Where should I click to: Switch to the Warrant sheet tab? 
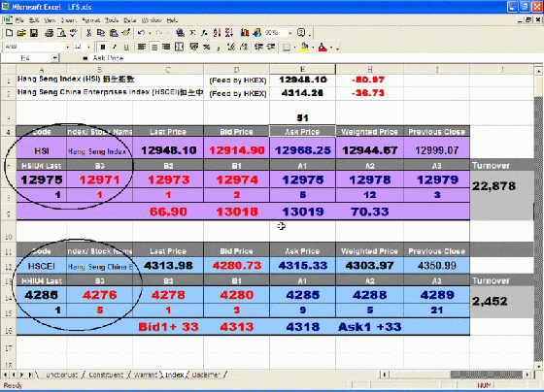[145, 375]
